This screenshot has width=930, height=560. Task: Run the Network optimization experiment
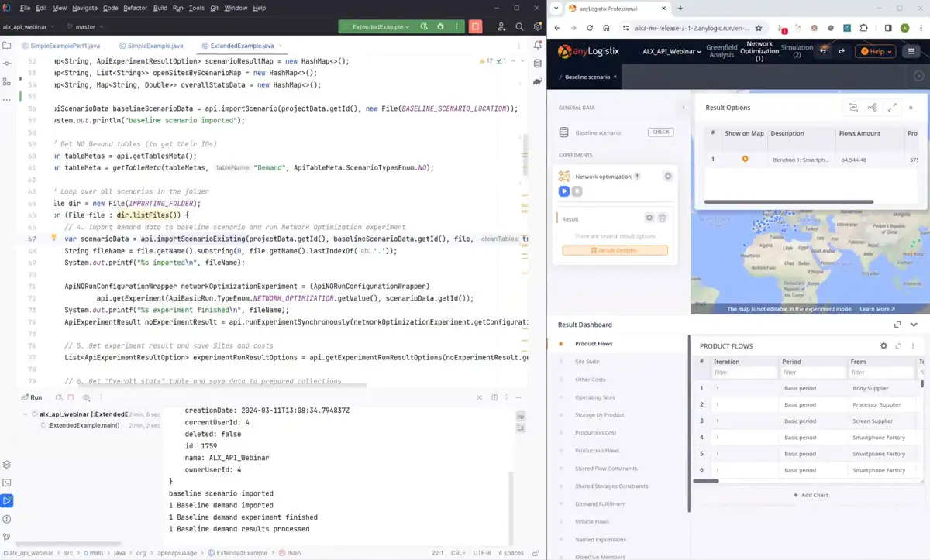point(564,191)
